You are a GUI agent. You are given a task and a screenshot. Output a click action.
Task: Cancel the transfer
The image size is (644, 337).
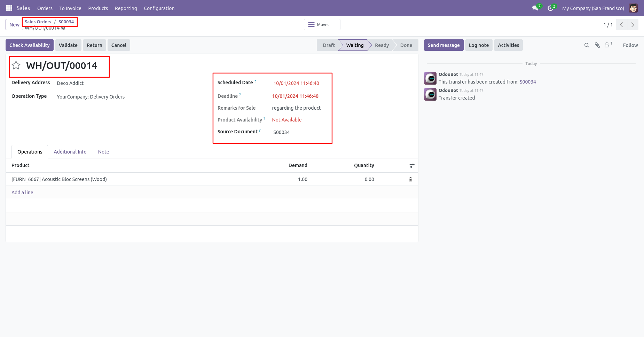(x=119, y=45)
